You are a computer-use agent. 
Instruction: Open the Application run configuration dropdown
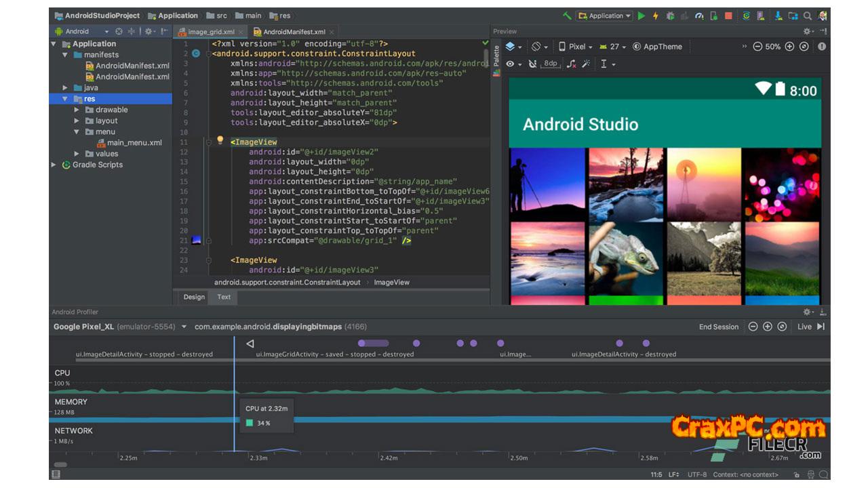click(604, 16)
